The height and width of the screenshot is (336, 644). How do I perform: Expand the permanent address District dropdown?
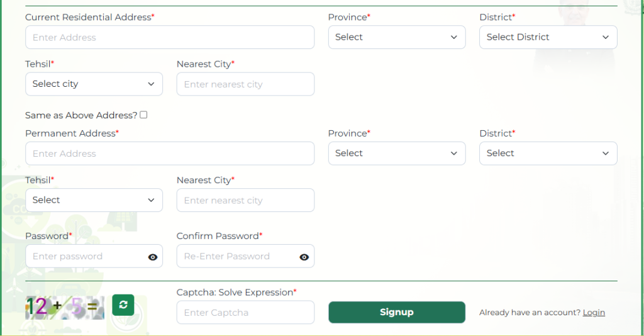[548, 154]
